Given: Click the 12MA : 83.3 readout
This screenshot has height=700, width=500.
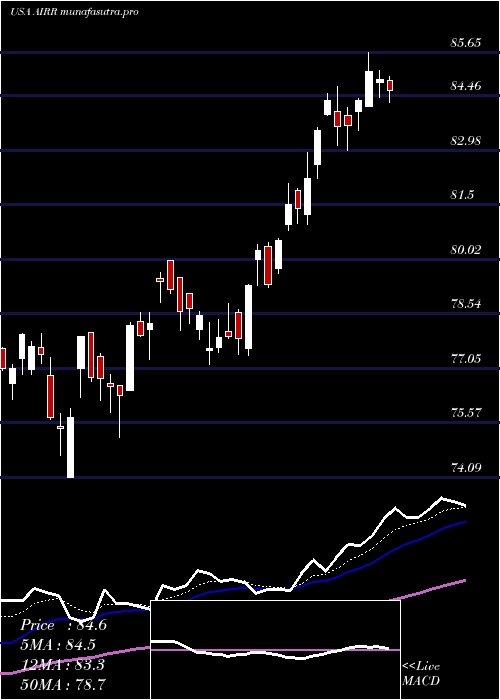Looking at the screenshot, I should [x=62, y=665].
